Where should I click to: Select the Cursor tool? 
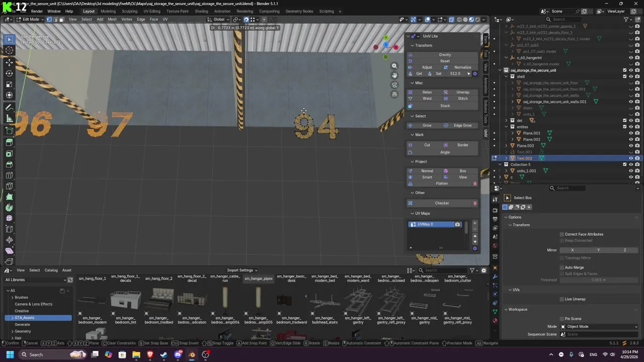pos(9,50)
